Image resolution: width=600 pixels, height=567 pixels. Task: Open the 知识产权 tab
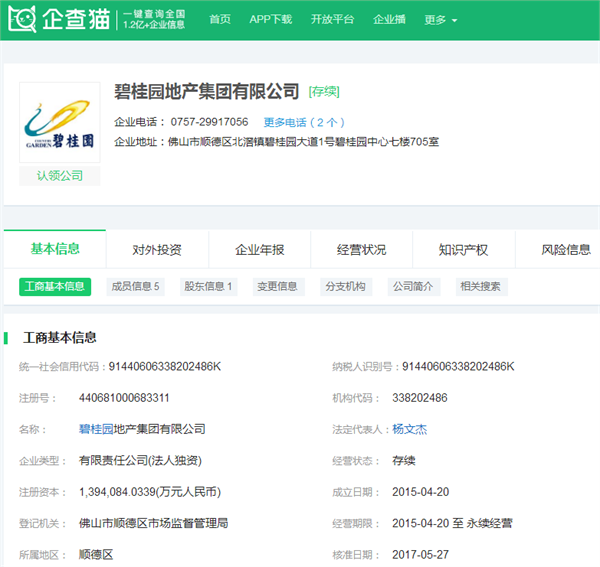click(463, 250)
